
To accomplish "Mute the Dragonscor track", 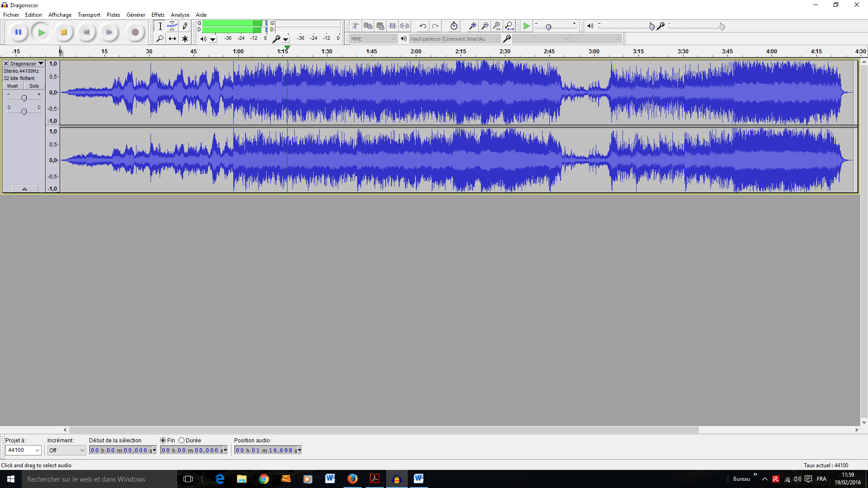I will point(12,86).
